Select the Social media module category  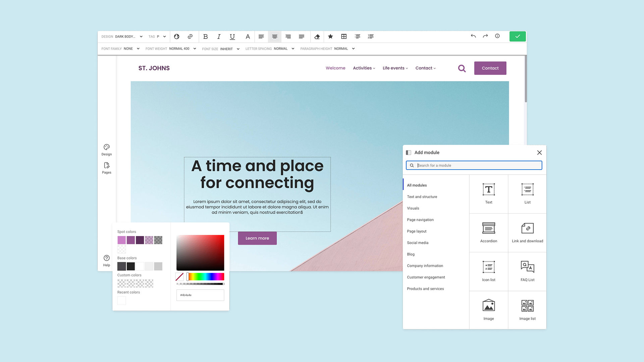pyautogui.click(x=418, y=243)
